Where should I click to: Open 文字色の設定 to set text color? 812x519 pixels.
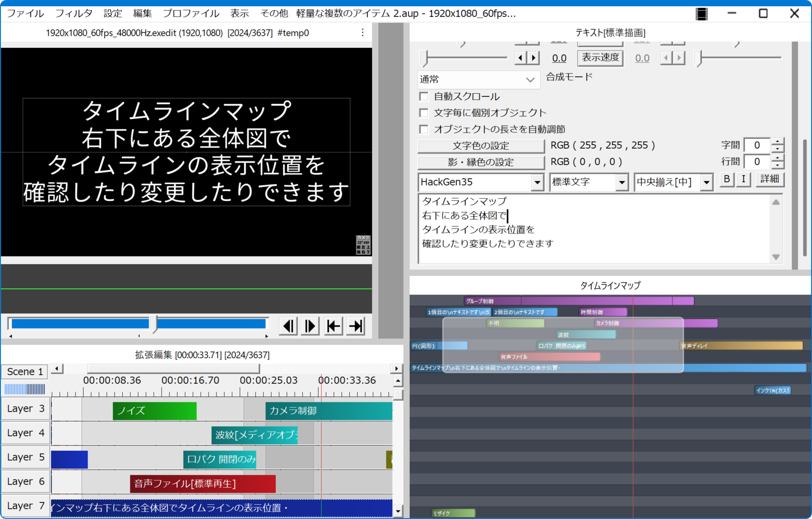(480, 146)
